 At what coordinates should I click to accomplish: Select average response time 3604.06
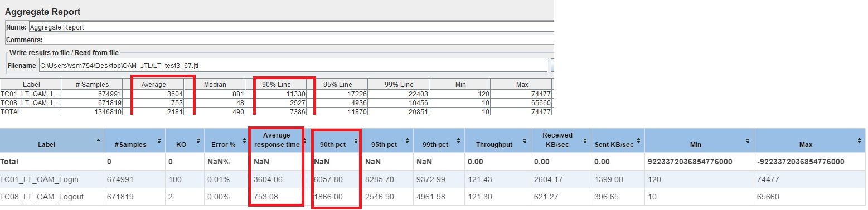268,179
